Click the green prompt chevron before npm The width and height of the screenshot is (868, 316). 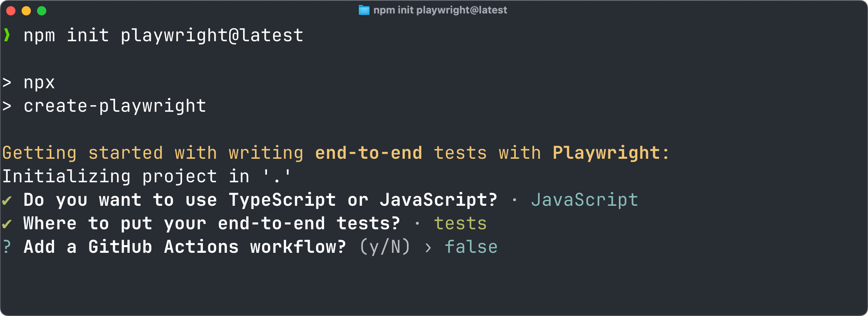point(7,35)
